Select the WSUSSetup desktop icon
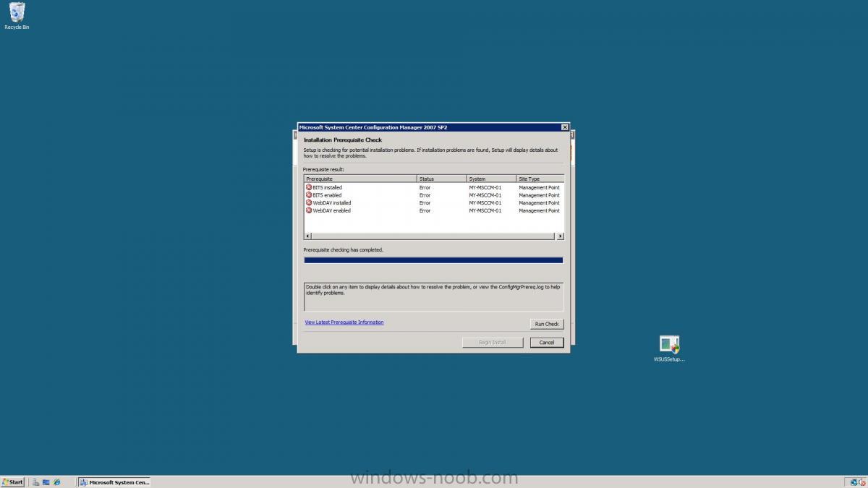 pyautogui.click(x=669, y=349)
